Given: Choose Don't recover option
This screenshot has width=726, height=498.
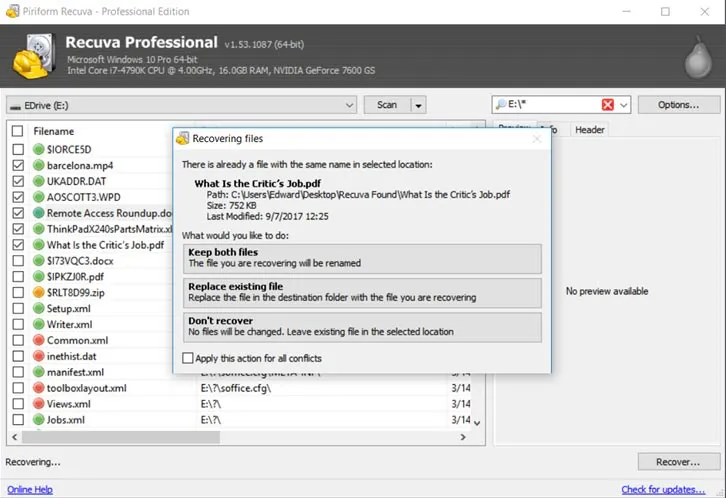Looking at the screenshot, I should click(362, 327).
